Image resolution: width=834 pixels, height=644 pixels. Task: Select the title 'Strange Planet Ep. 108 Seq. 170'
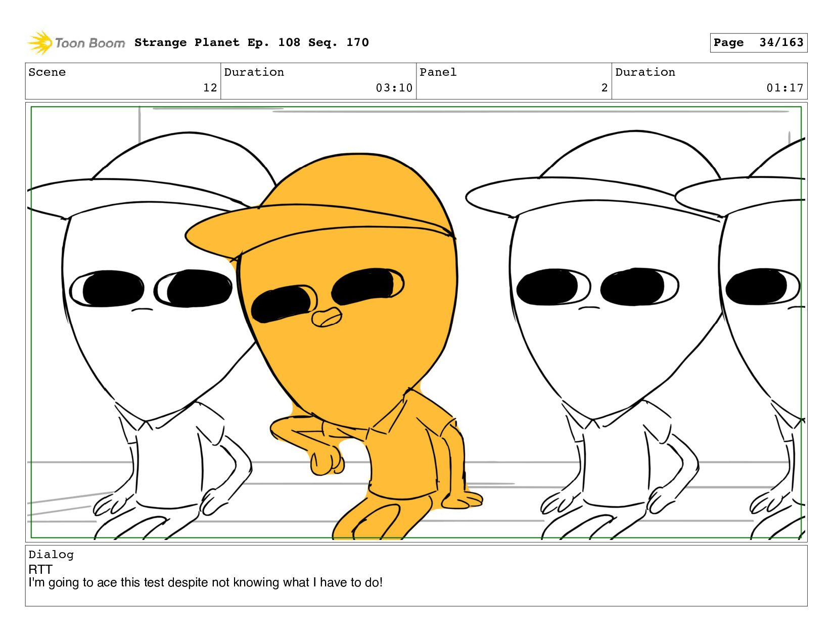[252, 42]
